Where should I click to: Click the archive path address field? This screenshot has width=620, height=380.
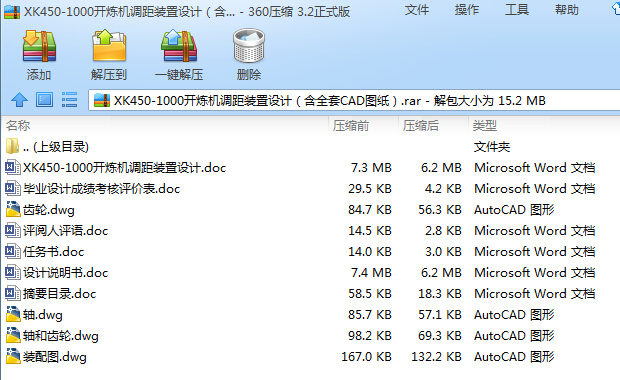(354, 100)
